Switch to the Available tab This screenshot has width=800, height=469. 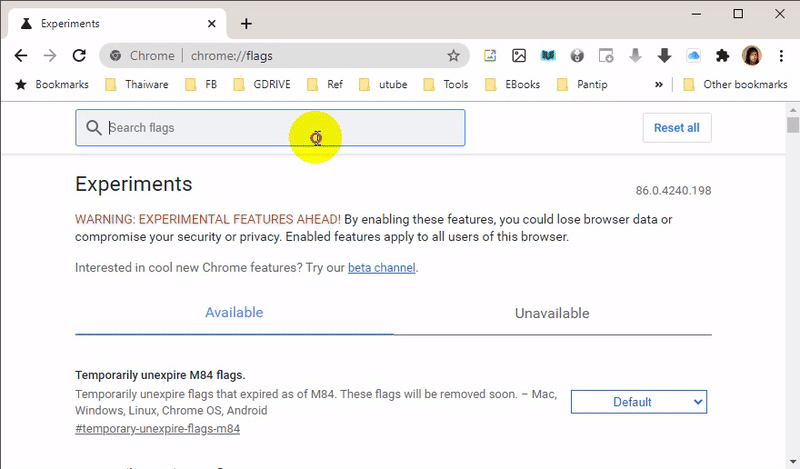(x=234, y=312)
